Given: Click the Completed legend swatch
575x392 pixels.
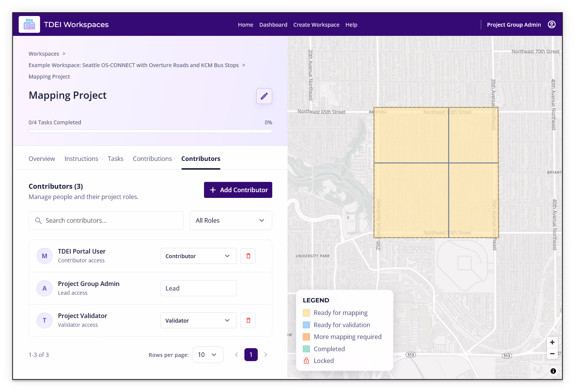Looking at the screenshot, I should (306, 349).
